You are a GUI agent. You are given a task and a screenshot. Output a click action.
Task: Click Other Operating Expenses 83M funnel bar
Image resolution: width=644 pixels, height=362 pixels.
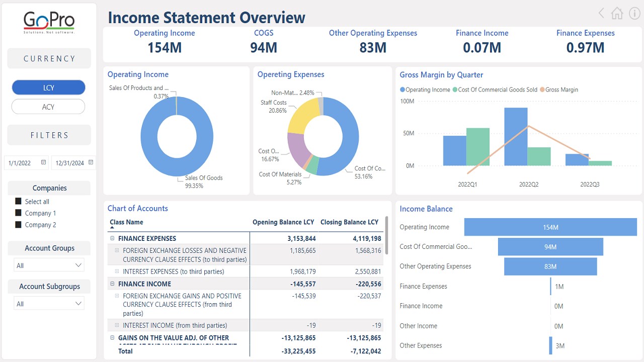coord(550,266)
